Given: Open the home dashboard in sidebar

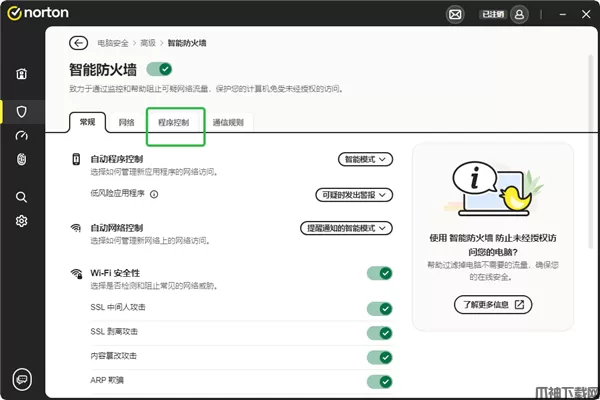Looking at the screenshot, I should click(21, 74).
